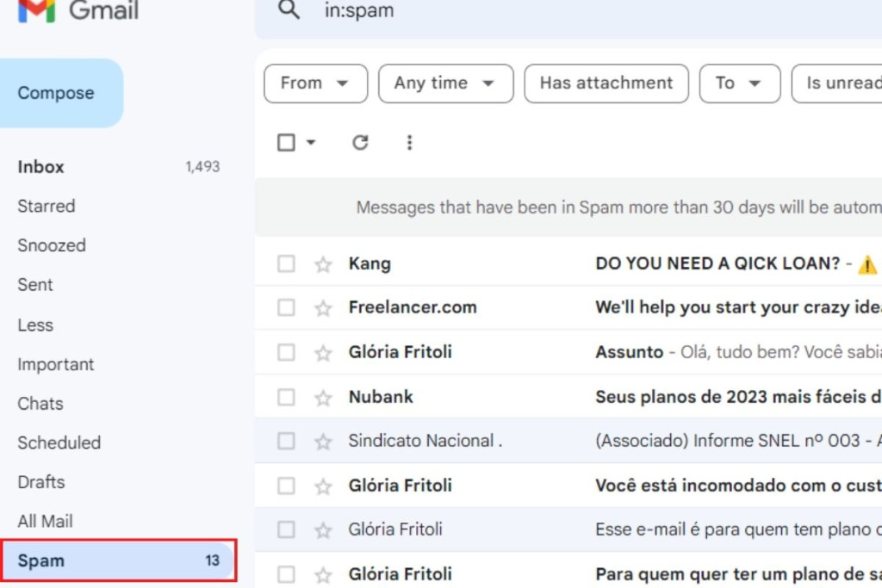882x588 pixels.
Task: Star the 'Para quem quer ter um plano' email
Action: (323, 574)
